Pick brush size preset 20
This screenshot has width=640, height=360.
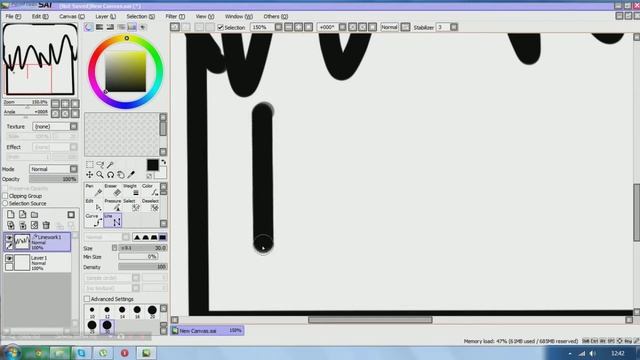click(152, 312)
